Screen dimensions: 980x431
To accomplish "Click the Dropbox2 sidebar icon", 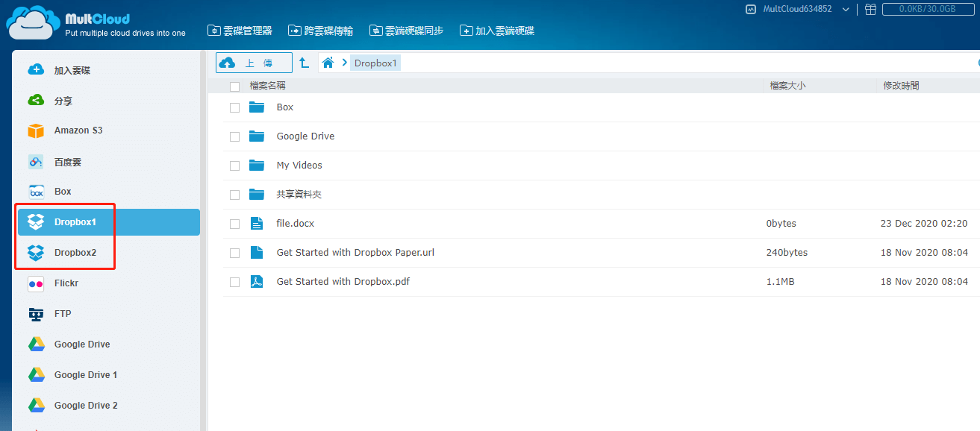I will point(36,253).
